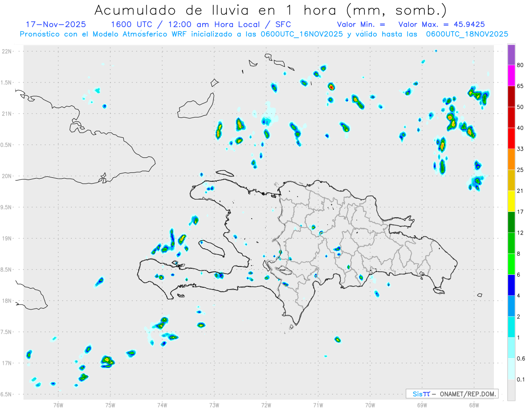
Task: Click the '75W' longitude axis label
Action: point(110,404)
